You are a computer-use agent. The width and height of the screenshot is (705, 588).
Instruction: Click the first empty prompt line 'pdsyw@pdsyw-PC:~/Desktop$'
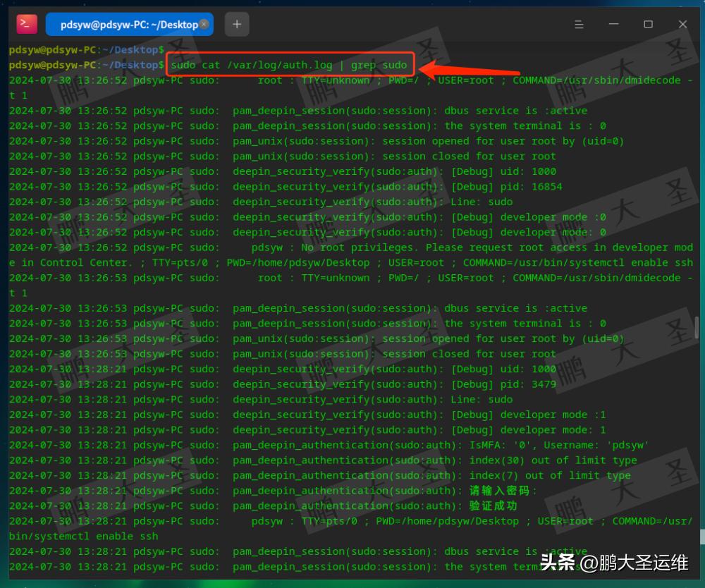pos(86,49)
